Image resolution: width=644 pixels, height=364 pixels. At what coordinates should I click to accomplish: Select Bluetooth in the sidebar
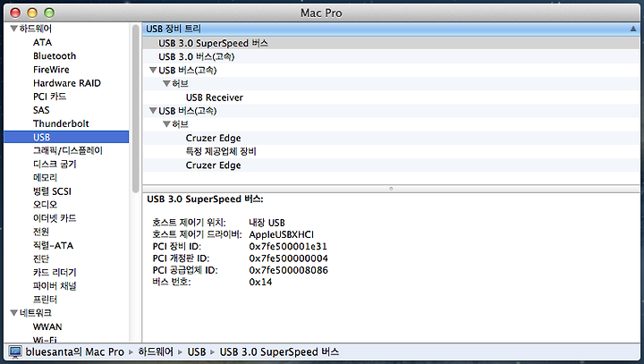(x=55, y=55)
